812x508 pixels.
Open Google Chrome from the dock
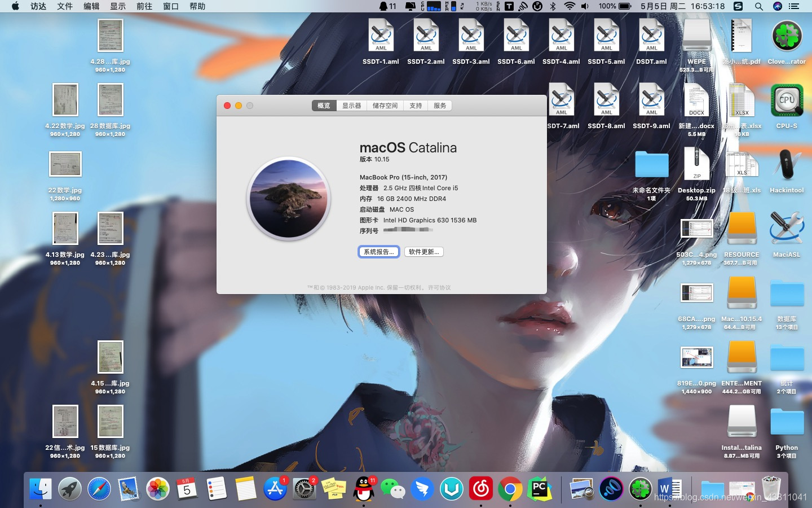(510, 489)
